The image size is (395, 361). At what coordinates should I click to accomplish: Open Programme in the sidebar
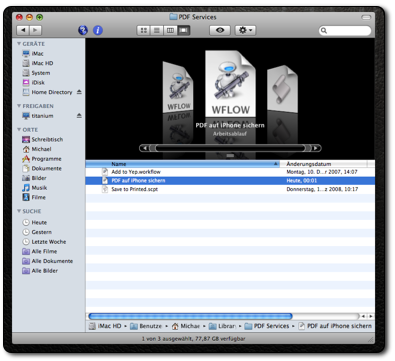pos(42,159)
